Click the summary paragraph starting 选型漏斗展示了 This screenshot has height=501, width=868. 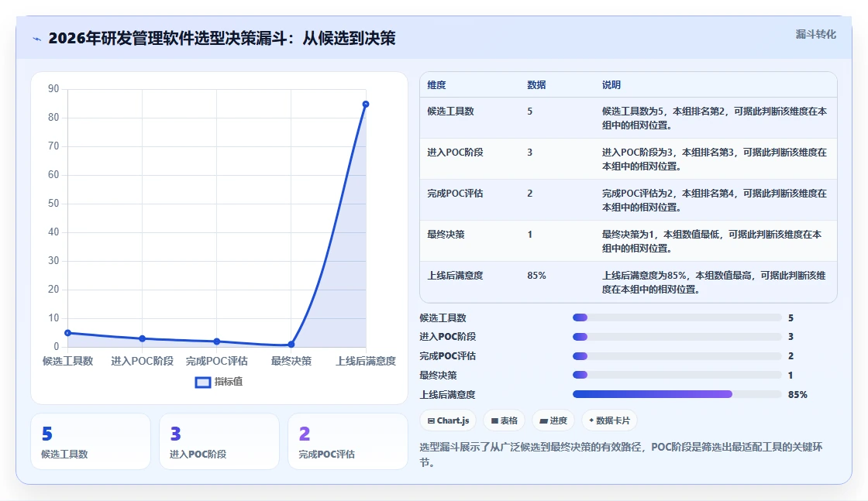point(621,455)
